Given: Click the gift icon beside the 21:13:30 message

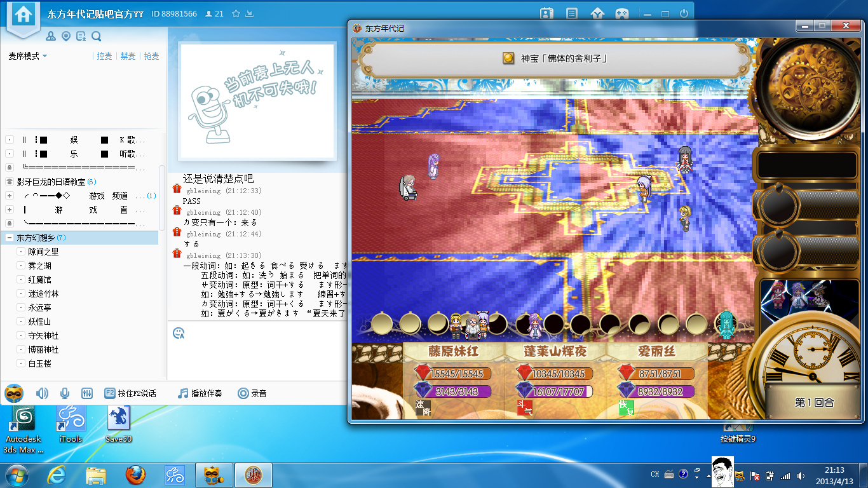Looking at the screenshot, I should pos(177,254).
